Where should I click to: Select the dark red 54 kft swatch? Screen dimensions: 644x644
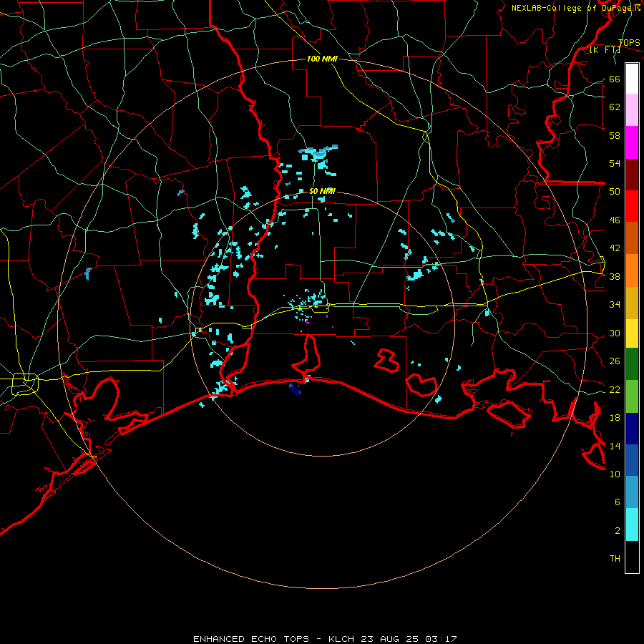pos(632,174)
